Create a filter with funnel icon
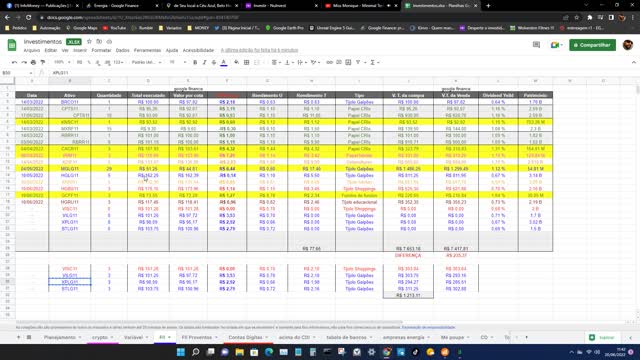 [x=359, y=62]
